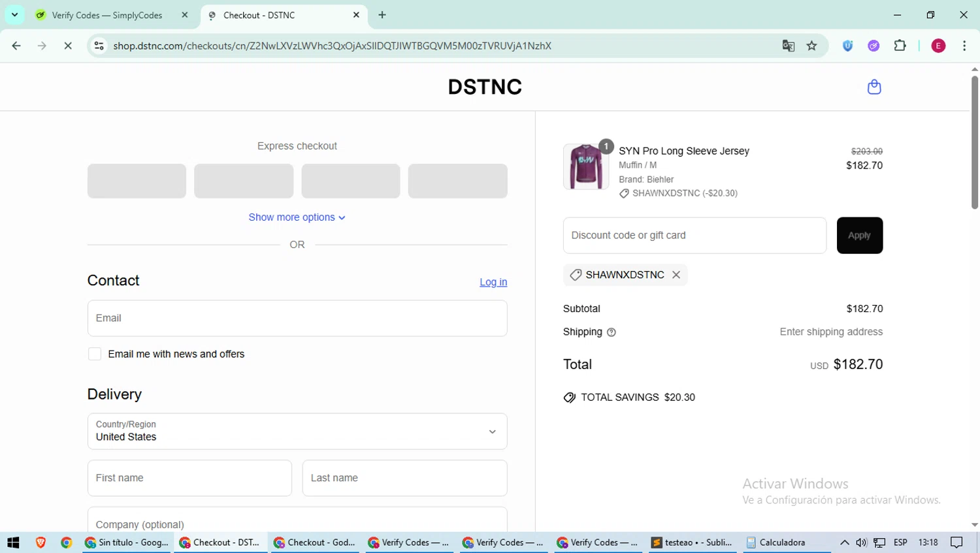
Task: Open the notification center icon
Action: coord(957,543)
